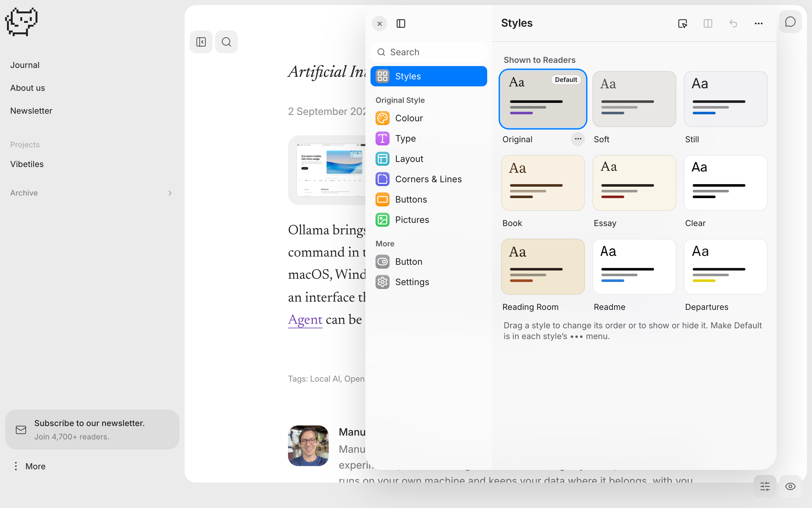Image resolution: width=812 pixels, height=508 pixels.
Task: Open the Button item under More
Action: 429,262
